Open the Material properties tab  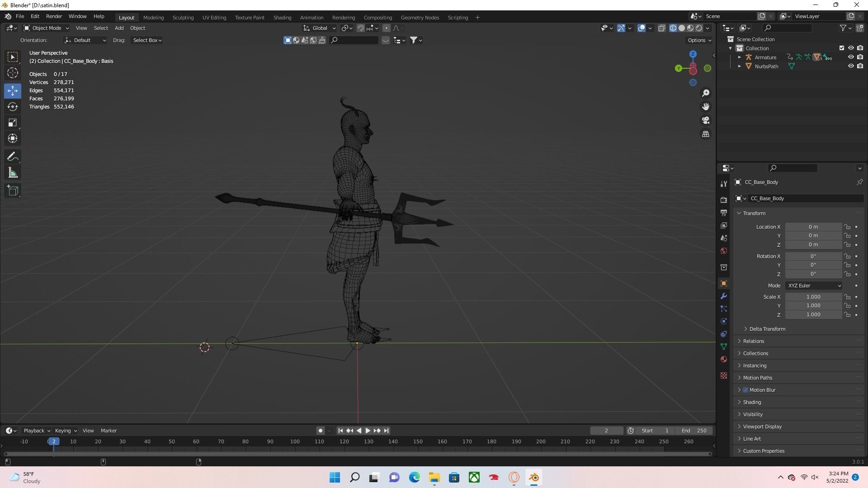[724, 359]
